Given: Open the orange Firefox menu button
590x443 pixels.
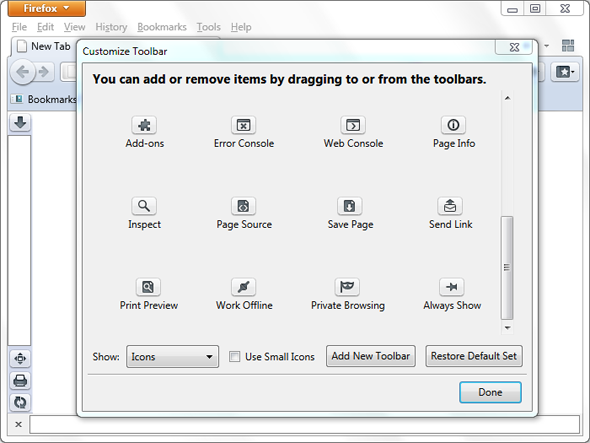Looking at the screenshot, I should (x=46, y=8).
